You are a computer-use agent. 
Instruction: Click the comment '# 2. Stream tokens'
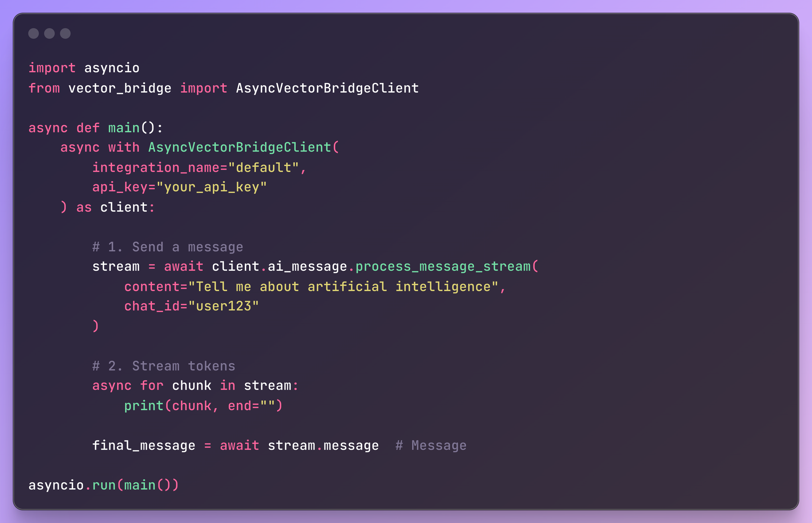(164, 366)
